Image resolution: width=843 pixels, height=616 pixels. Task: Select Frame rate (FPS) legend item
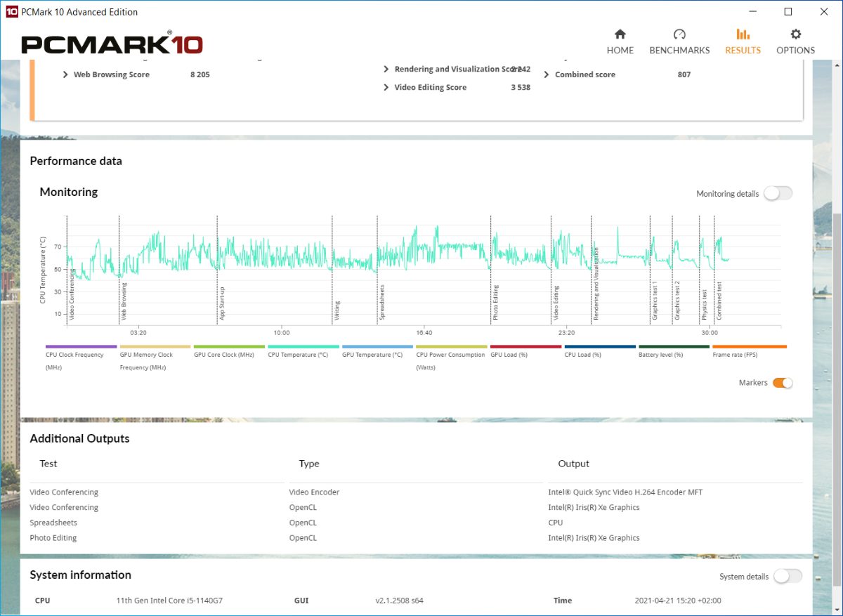coord(749,347)
